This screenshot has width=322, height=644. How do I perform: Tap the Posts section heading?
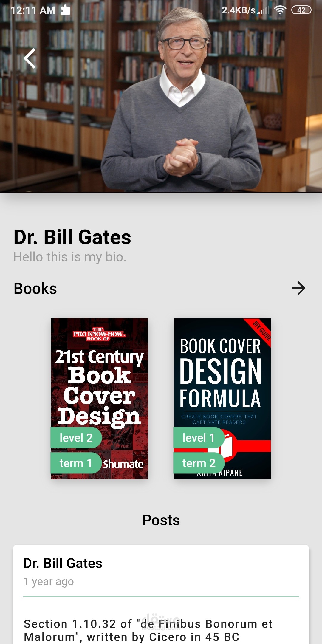161,520
